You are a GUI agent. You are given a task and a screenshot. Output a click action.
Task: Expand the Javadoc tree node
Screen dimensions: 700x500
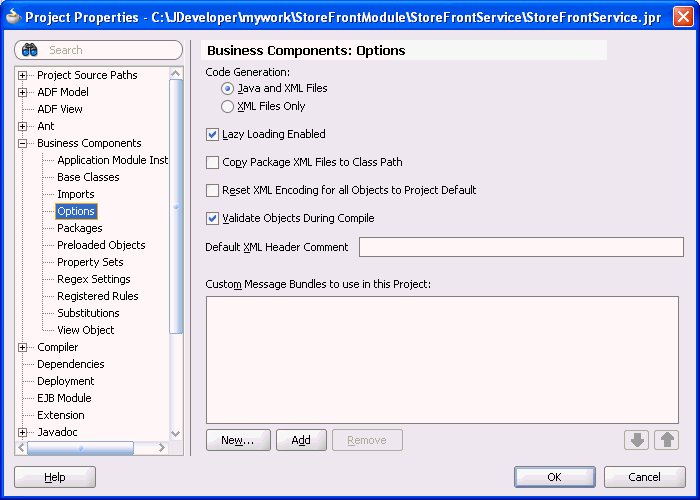(x=22, y=432)
